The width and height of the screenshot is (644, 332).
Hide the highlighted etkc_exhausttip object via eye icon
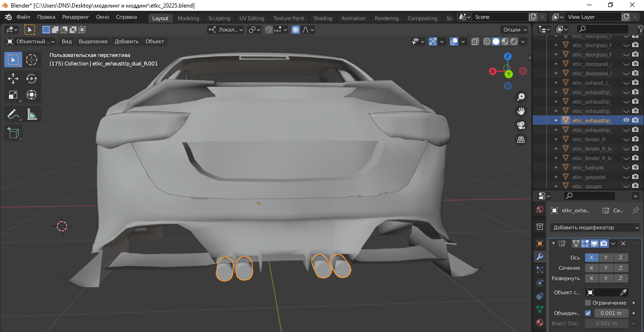626,120
